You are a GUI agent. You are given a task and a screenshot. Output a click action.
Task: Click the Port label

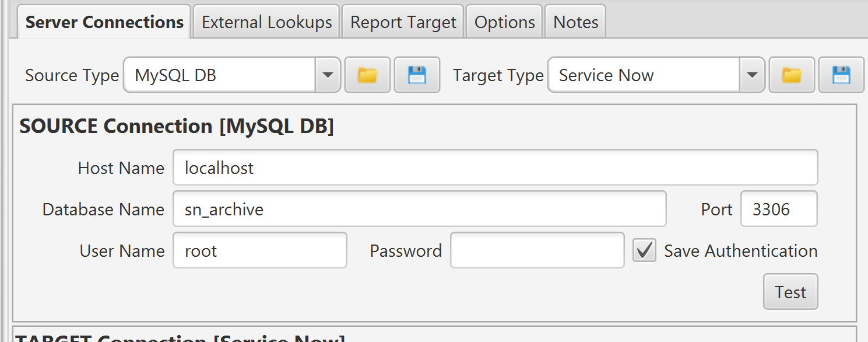(716, 210)
